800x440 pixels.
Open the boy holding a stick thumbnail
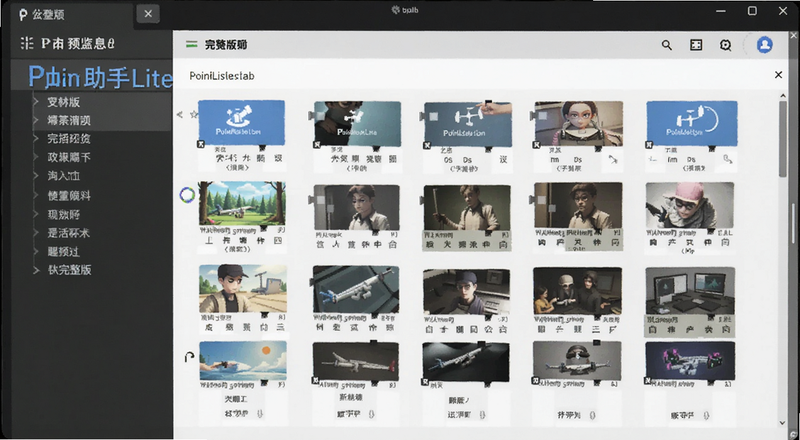pyautogui.click(x=467, y=208)
